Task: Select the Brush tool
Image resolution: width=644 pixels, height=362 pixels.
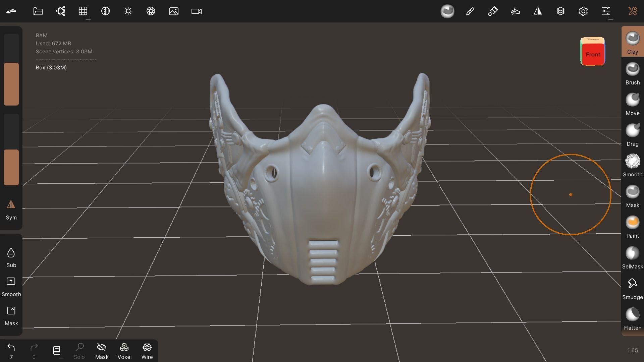Action: [633, 73]
